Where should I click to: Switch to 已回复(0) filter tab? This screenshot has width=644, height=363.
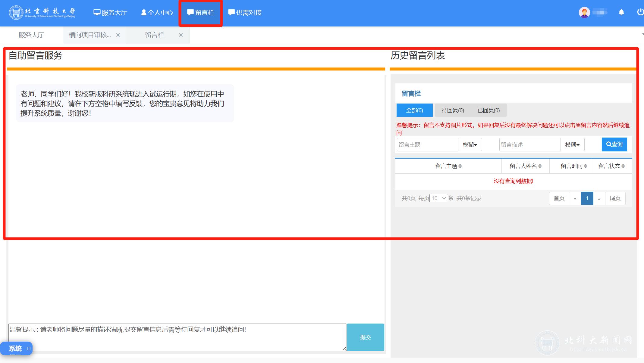tap(488, 110)
